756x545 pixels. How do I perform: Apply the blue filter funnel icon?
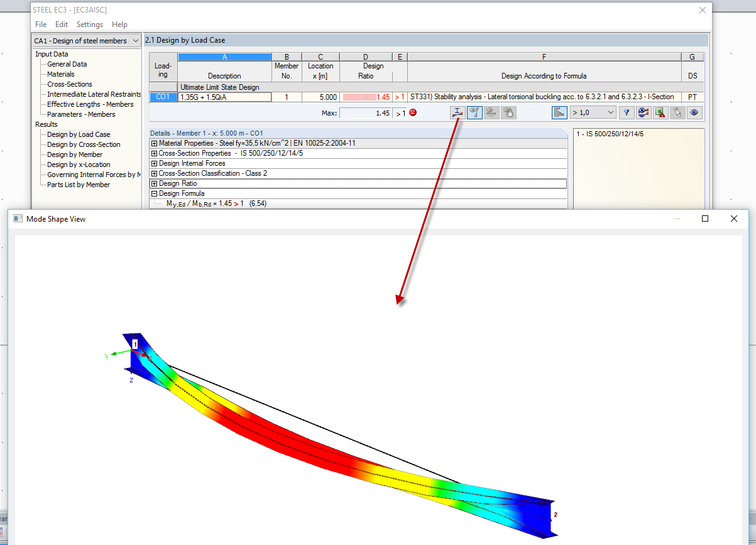[627, 112]
